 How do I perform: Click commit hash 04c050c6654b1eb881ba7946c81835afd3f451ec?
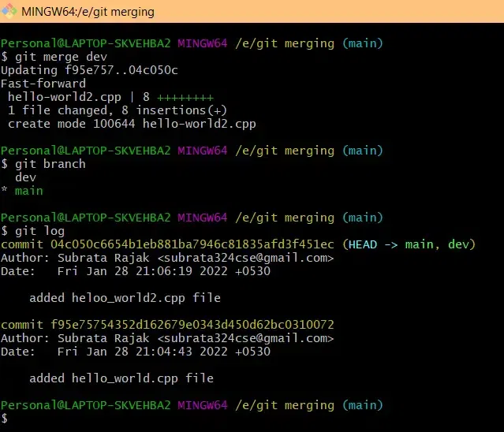192,244
